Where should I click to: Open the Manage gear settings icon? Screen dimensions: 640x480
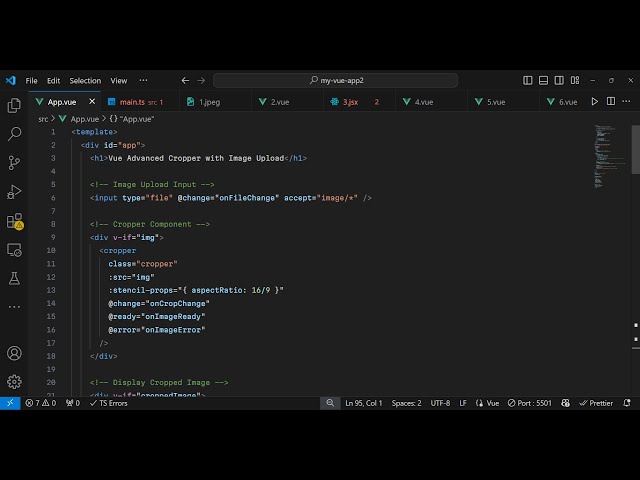pos(14,381)
